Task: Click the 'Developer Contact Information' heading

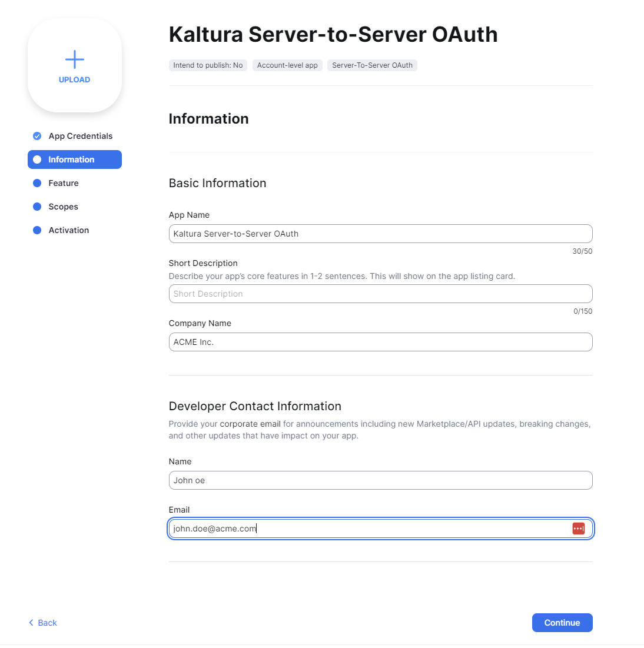Action: click(255, 406)
